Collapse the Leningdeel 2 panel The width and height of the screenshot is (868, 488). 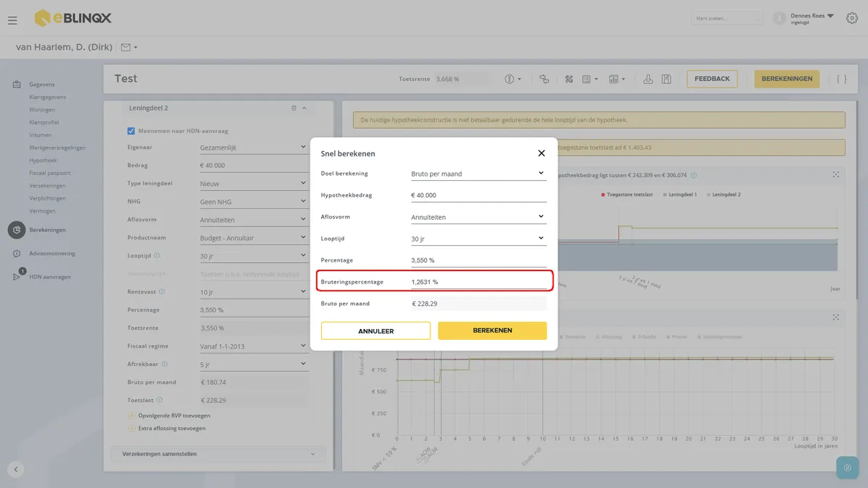click(x=305, y=108)
